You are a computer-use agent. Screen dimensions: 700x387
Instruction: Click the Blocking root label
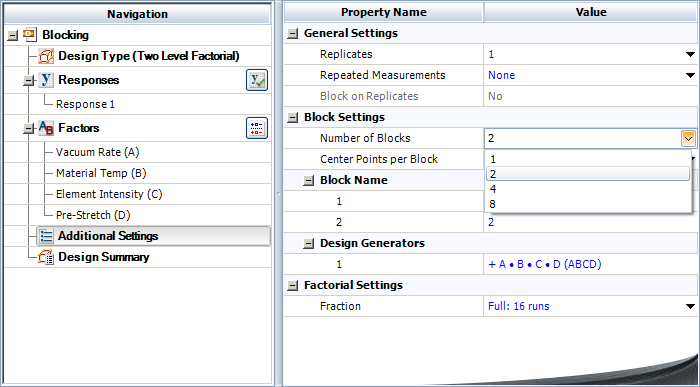pyautogui.click(x=65, y=35)
